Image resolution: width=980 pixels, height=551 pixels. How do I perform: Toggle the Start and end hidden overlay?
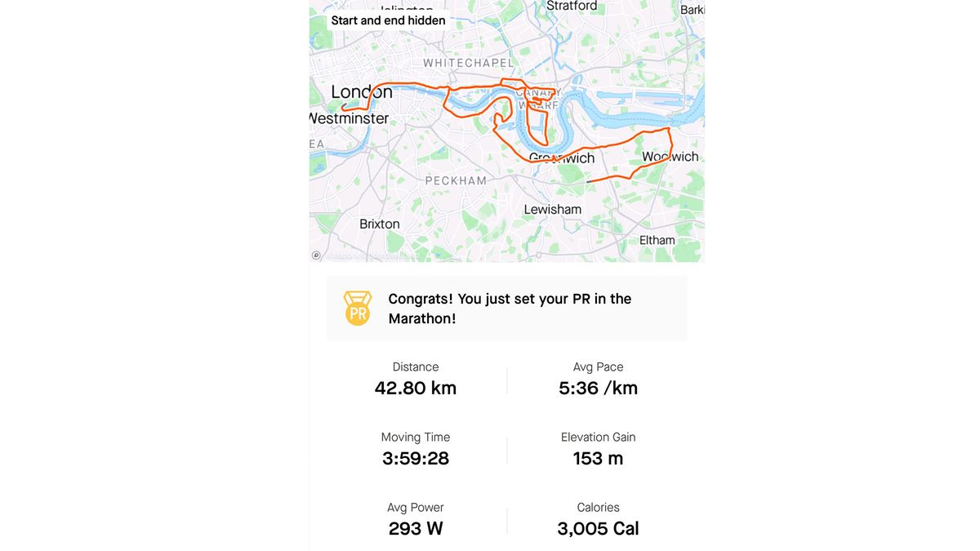[x=387, y=20]
